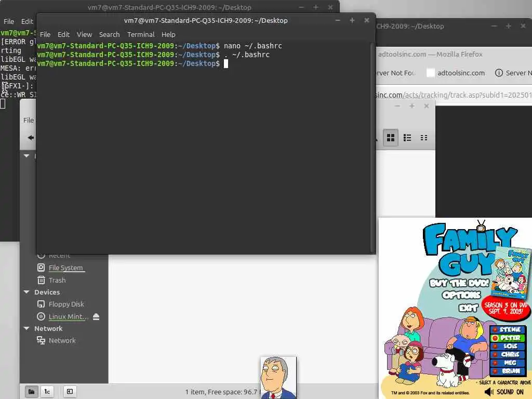Click the cartoon man thumbnail
The image size is (532, 399).
pyautogui.click(x=278, y=377)
